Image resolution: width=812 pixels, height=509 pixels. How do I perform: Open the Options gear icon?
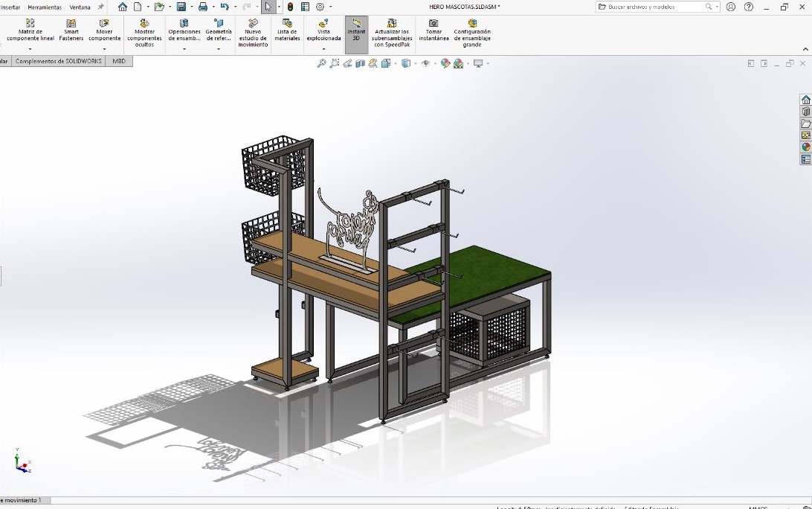click(x=320, y=7)
